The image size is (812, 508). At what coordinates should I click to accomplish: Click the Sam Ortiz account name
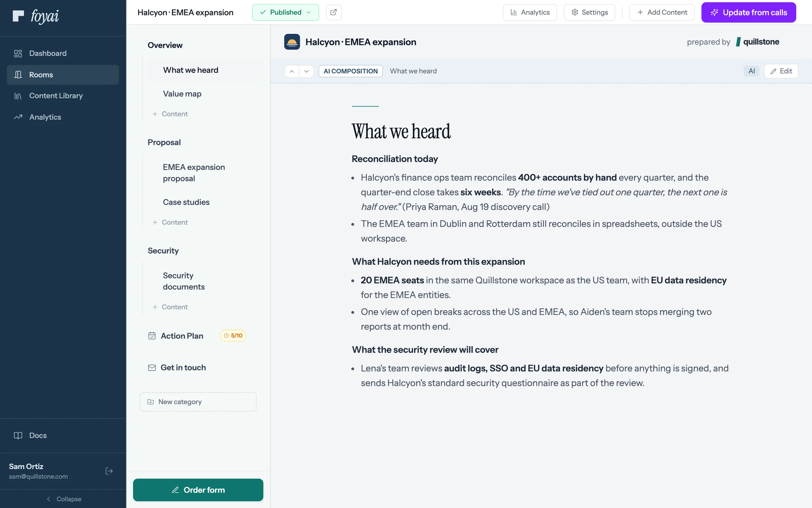(26, 466)
